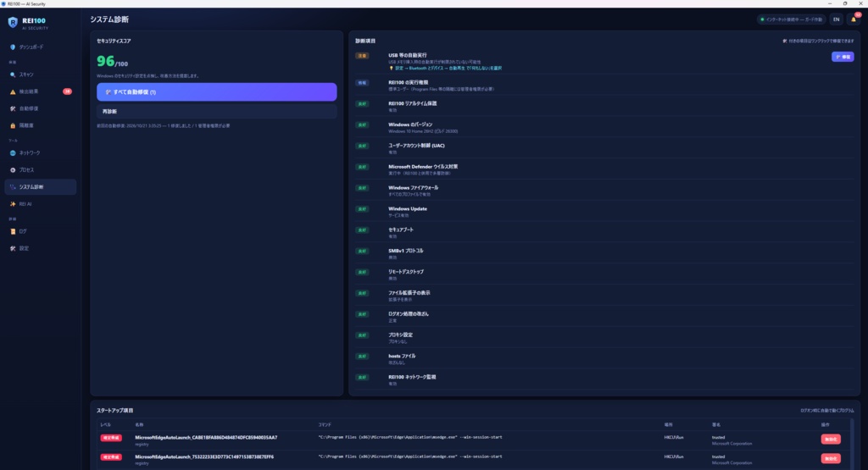Click the red count badge on 検出結果
Viewport: 868px width, 470px height.
tap(67, 91)
